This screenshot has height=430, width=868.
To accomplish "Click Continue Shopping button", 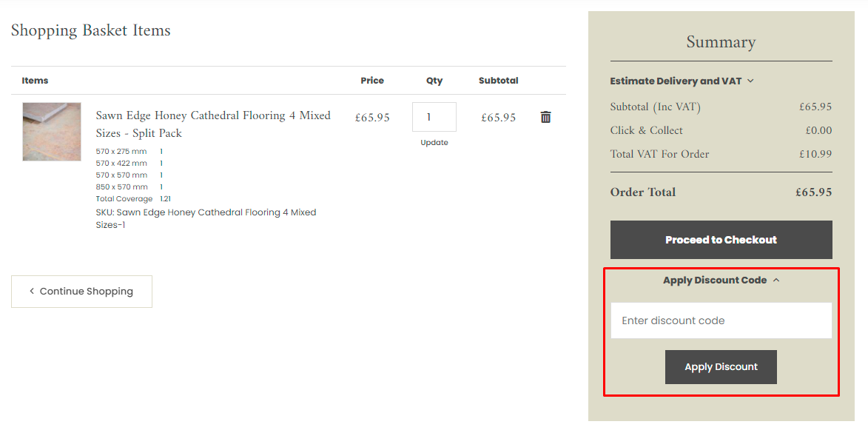I will (x=81, y=292).
